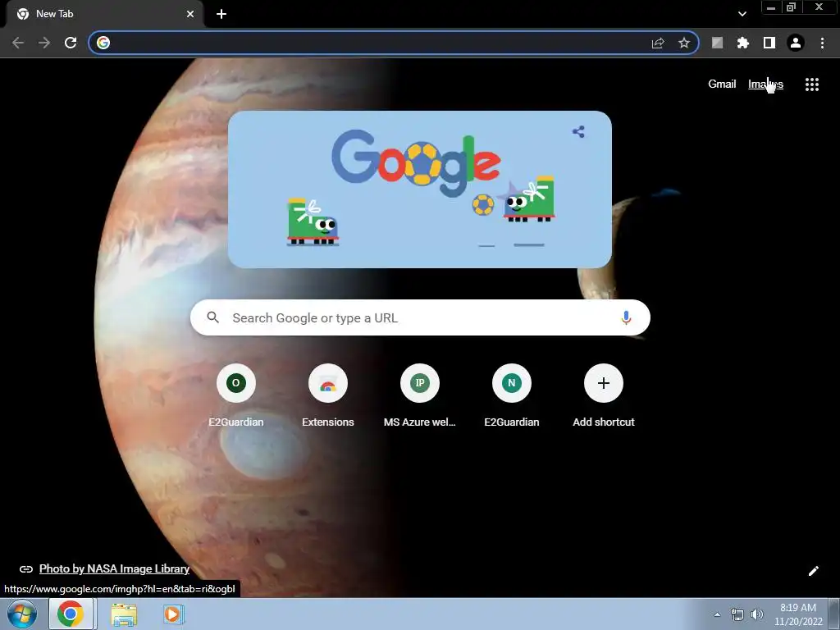Open Google Images link
This screenshot has height=630, width=840.
click(x=765, y=84)
